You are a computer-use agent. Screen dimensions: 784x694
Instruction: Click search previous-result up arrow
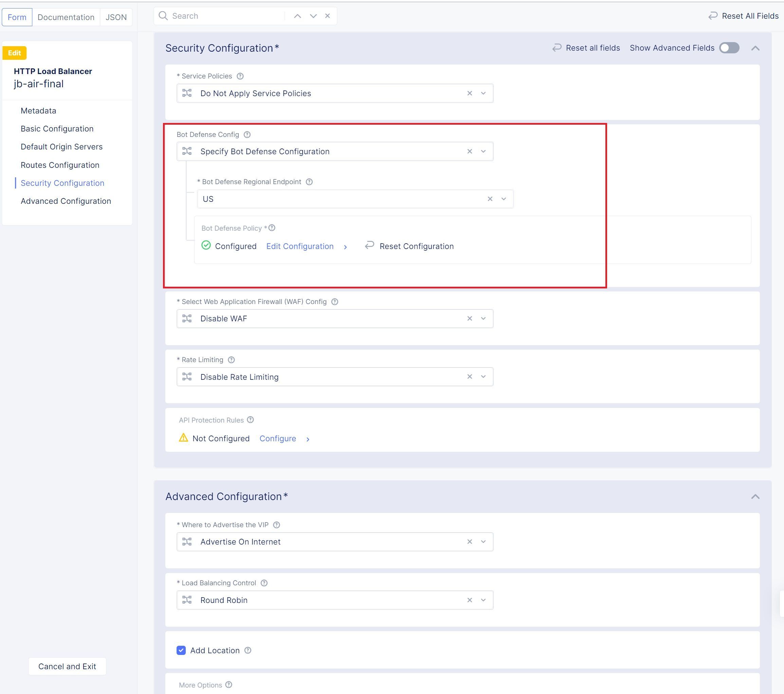tap(297, 16)
